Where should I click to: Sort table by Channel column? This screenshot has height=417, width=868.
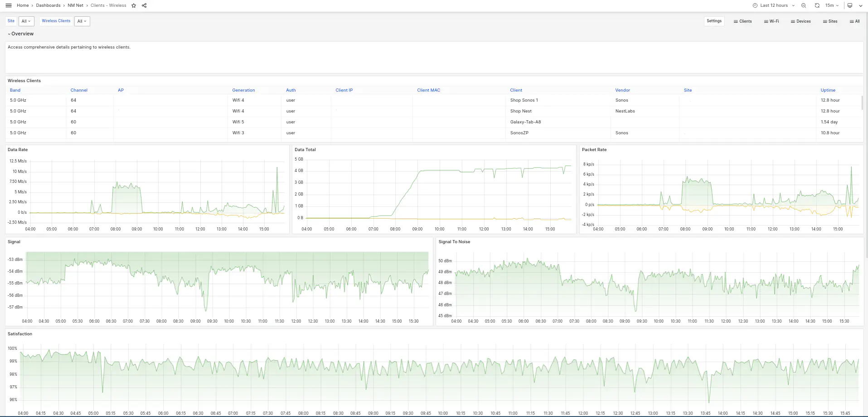(x=79, y=90)
